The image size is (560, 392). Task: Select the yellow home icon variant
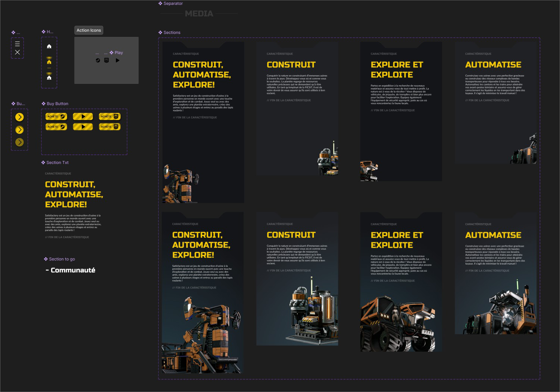click(49, 62)
